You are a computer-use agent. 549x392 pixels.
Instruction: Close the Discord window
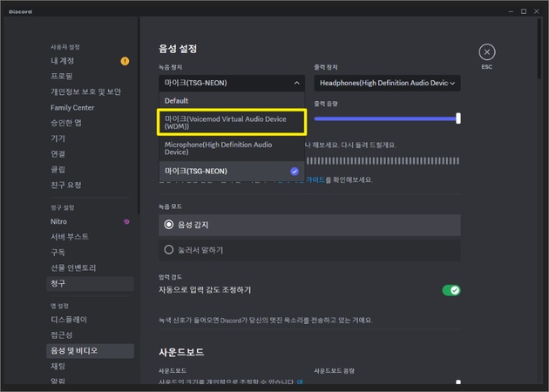[x=537, y=11]
